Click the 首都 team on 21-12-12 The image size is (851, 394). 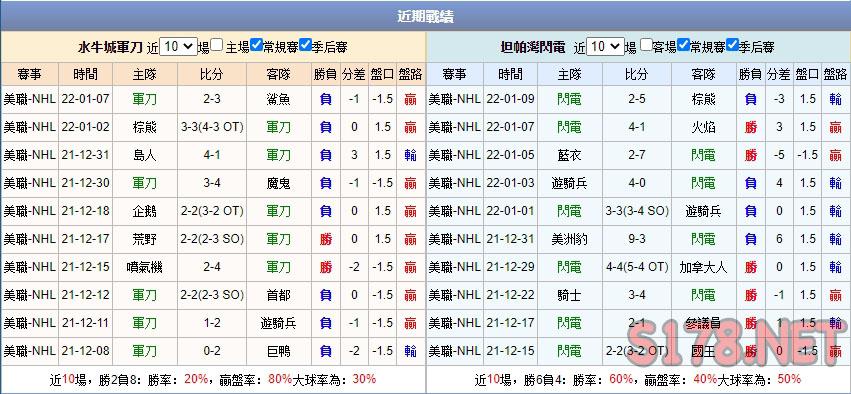click(x=279, y=295)
